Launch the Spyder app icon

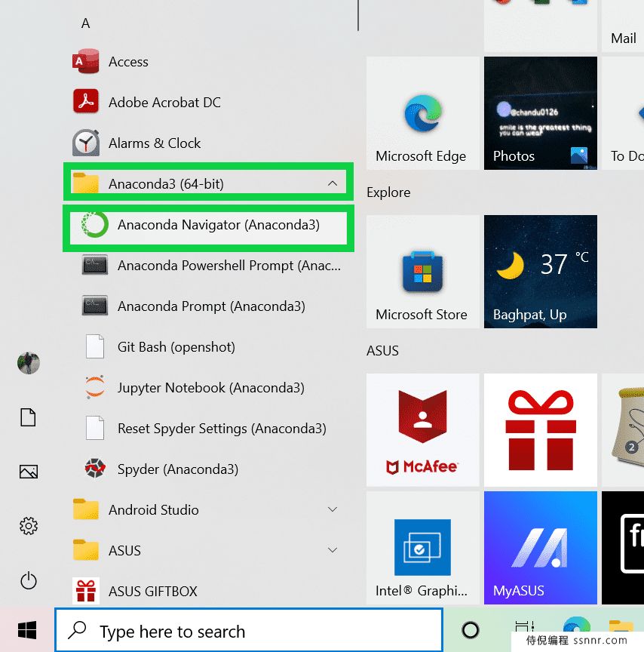coord(95,469)
